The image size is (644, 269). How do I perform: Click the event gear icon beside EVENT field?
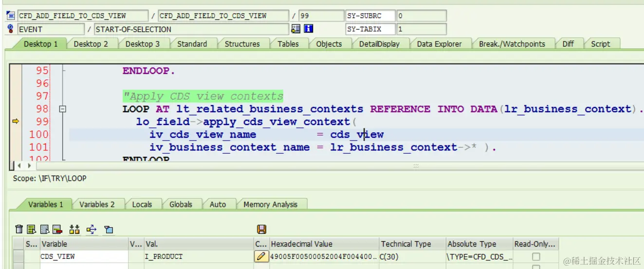[x=11, y=29]
